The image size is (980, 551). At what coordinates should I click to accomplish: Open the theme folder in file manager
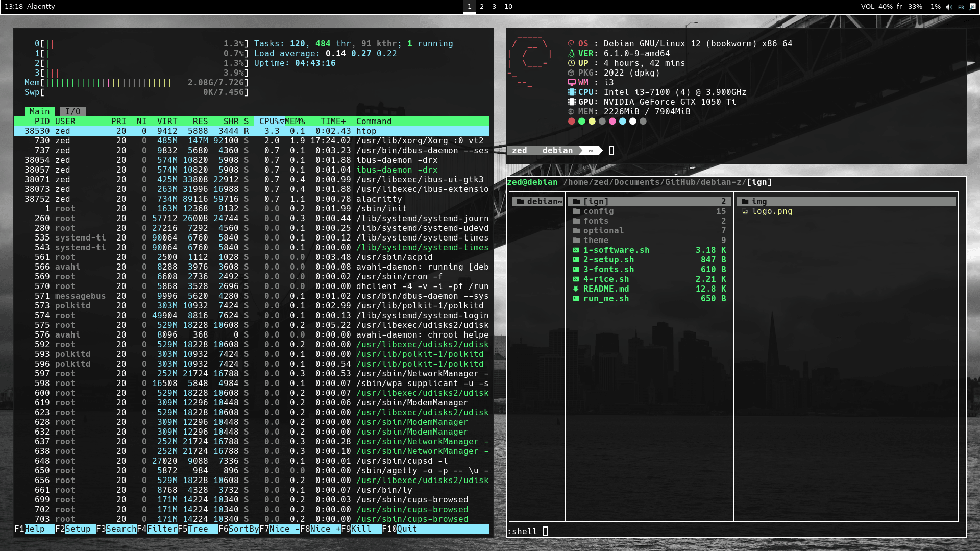coord(597,240)
